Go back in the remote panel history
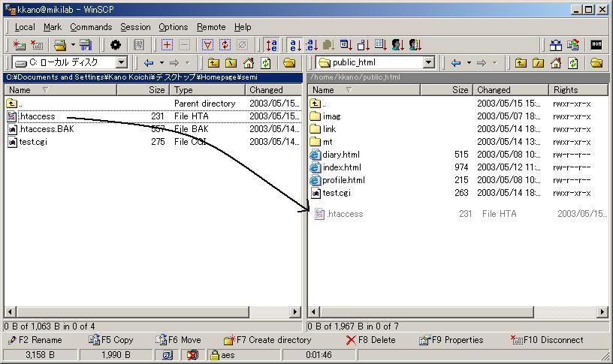613x364 pixels. tap(456, 63)
